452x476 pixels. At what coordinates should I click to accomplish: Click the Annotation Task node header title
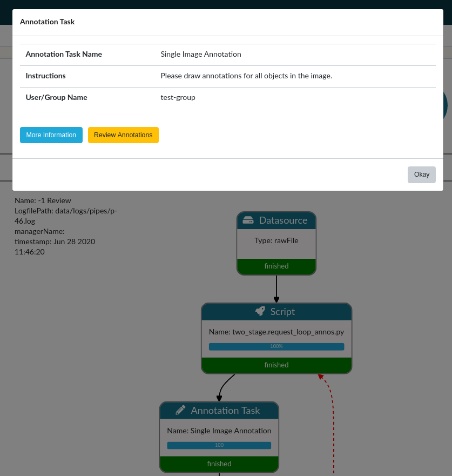[x=225, y=411]
